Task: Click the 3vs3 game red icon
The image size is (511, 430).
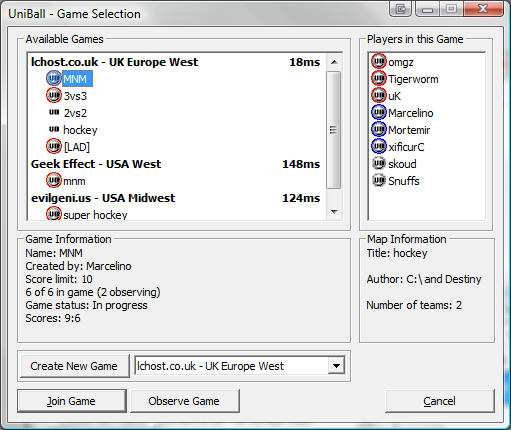Action: pos(54,96)
